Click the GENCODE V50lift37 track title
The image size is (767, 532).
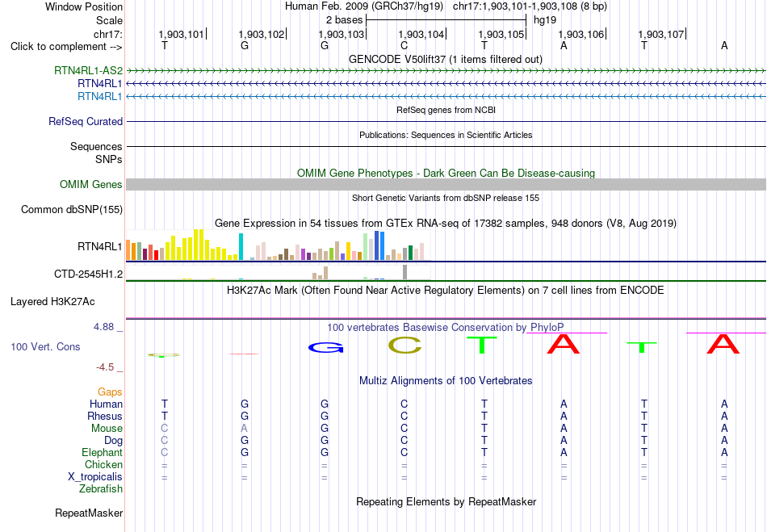pos(445,59)
